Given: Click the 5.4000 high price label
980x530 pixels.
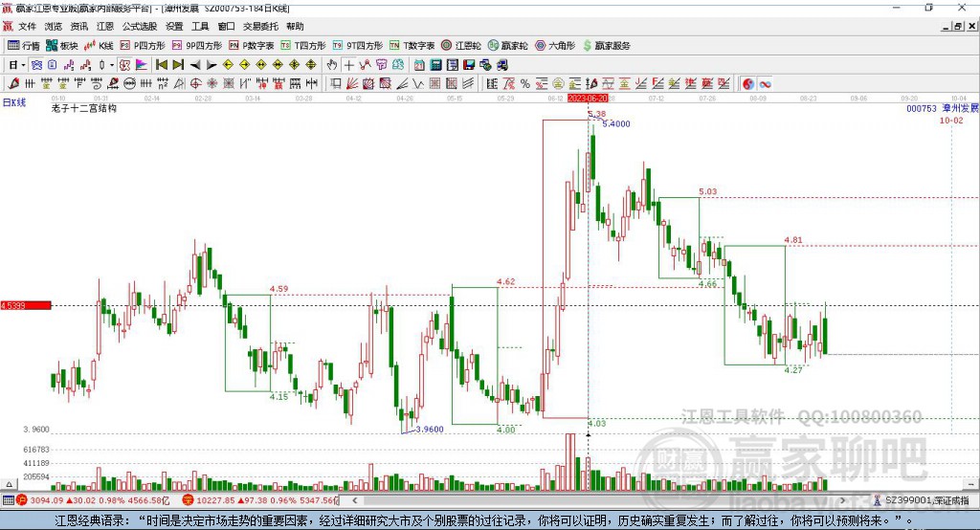Looking at the screenshot, I should point(616,123).
